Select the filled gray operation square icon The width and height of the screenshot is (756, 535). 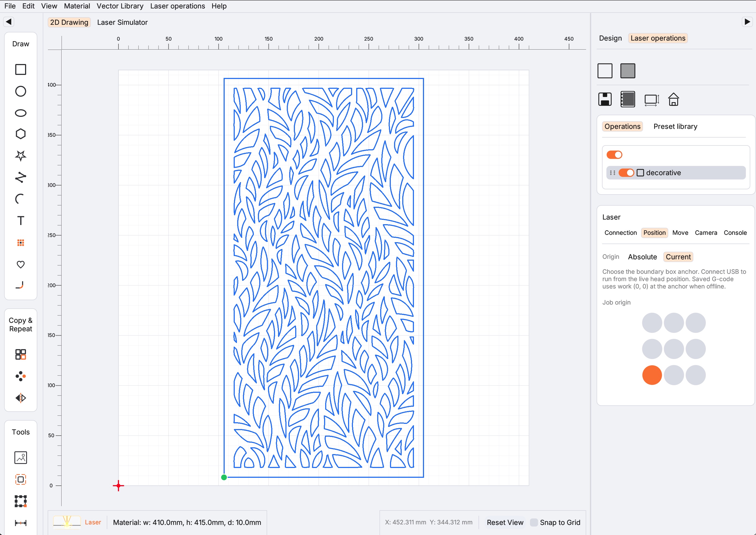(627, 71)
